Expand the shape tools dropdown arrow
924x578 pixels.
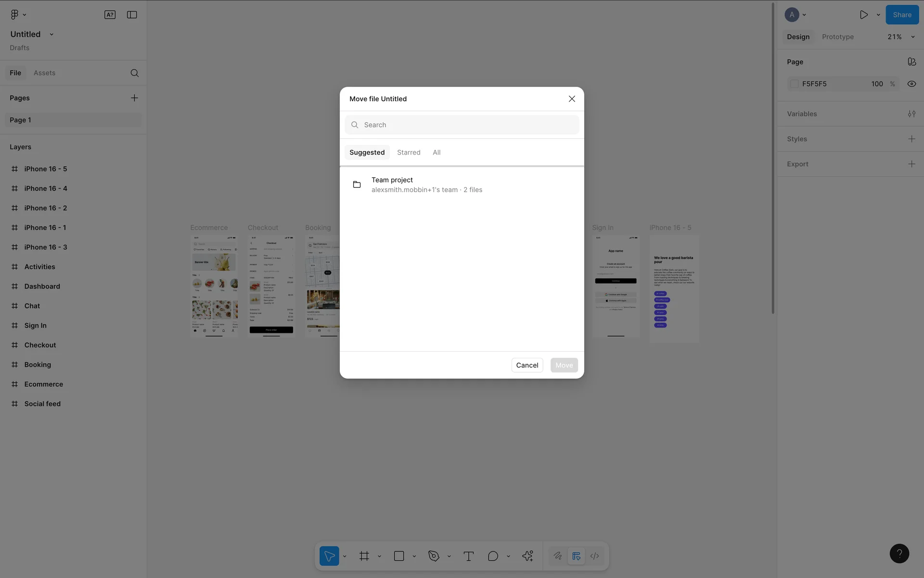(x=414, y=556)
